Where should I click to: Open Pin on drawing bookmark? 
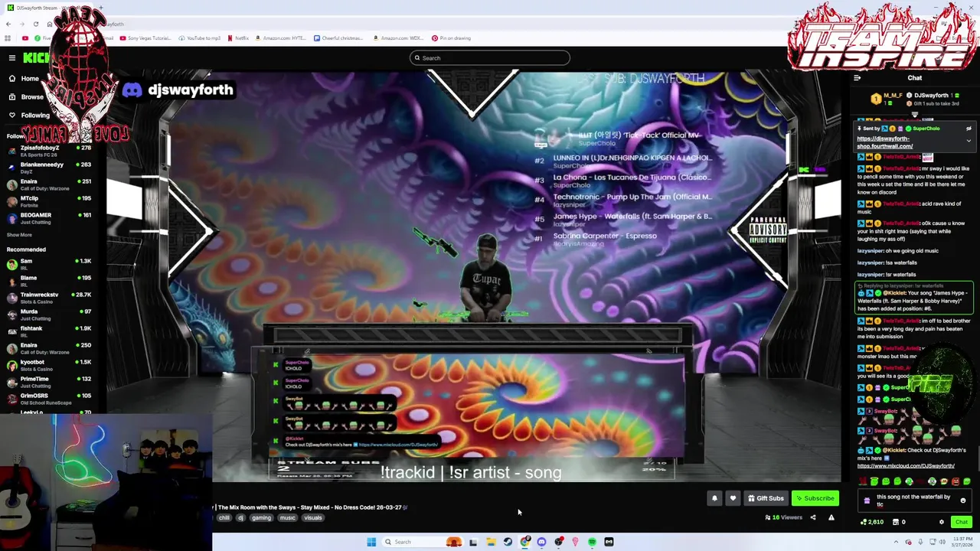click(451, 38)
